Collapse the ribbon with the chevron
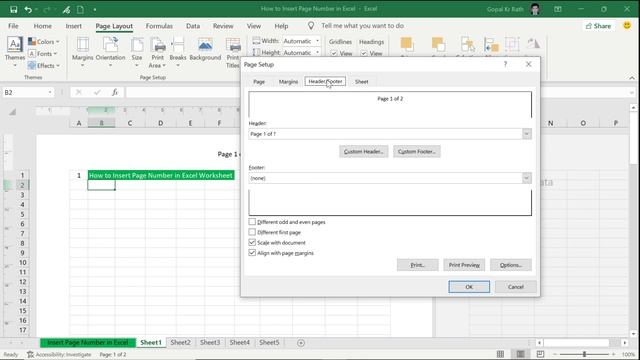The width and height of the screenshot is (640, 360). point(632,78)
